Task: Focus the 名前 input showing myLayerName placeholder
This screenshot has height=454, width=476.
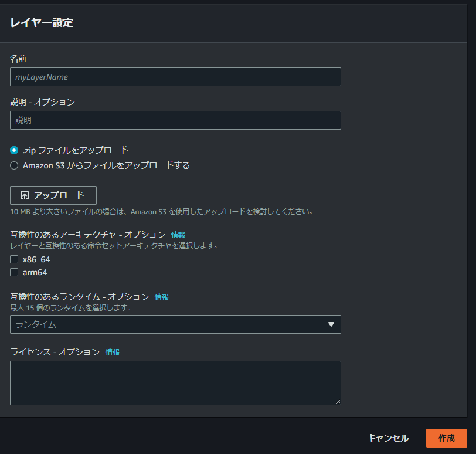Action: (175, 76)
